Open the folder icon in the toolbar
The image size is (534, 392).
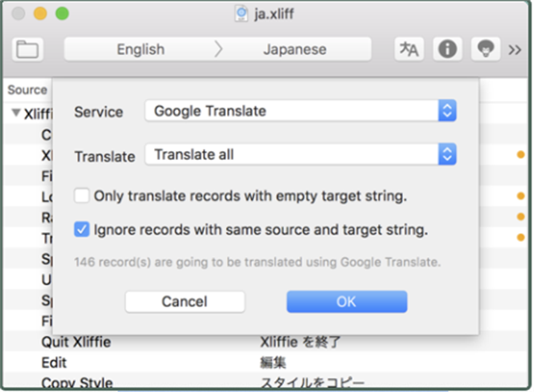[x=28, y=50]
